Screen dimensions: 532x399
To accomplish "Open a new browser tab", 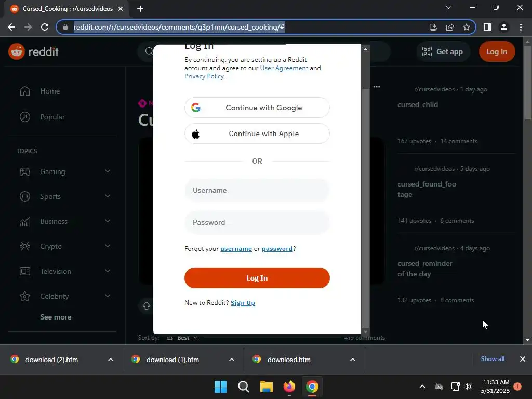I will point(140,9).
